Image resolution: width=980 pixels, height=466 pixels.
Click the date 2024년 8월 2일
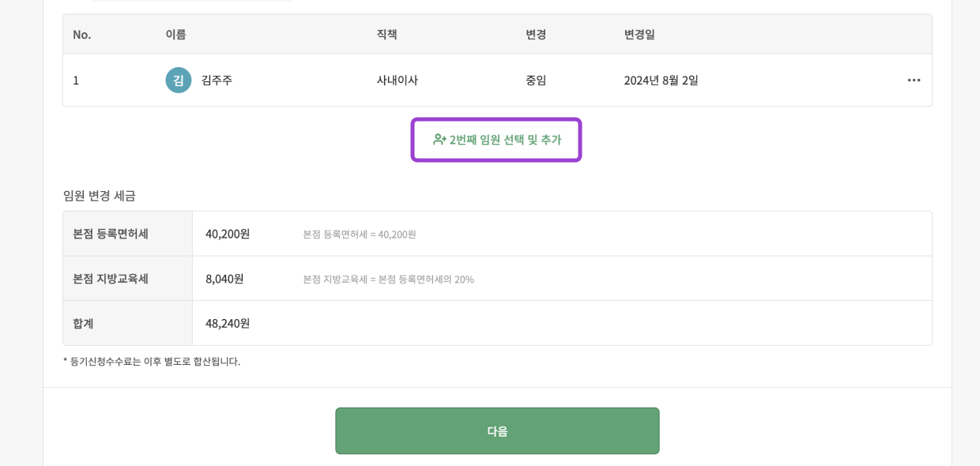[x=661, y=81]
